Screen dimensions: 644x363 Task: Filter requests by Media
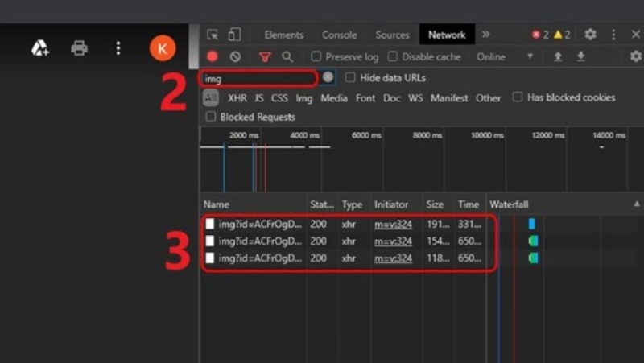pos(334,98)
